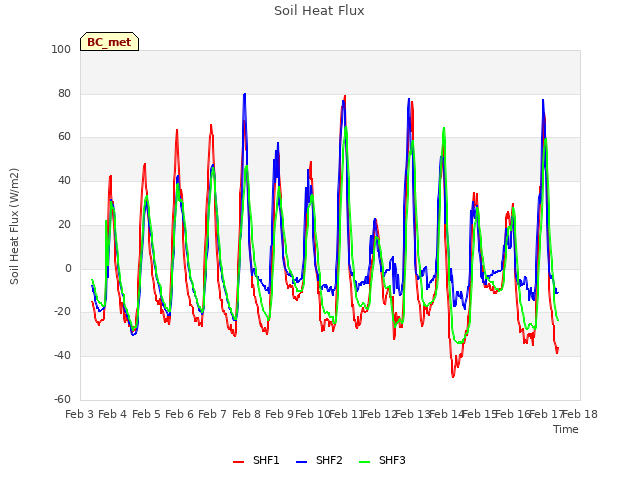Viewport: 640px width, 480px height.
Task: Toggle SHF3 series in legend
Action: click(x=382, y=460)
